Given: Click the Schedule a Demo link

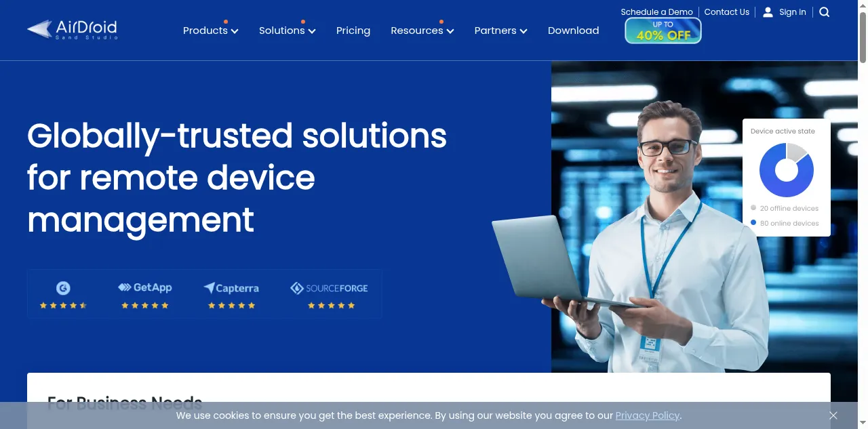Looking at the screenshot, I should click(656, 12).
